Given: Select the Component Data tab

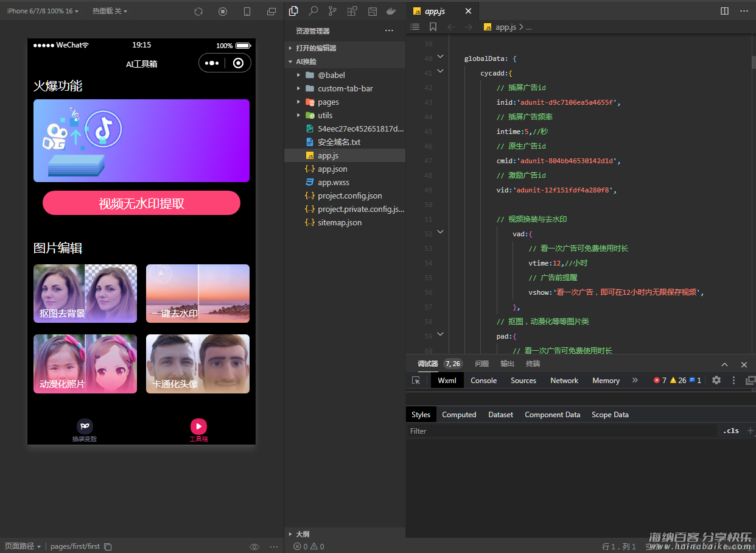Looking at the screenshot, I should tap(553, 415).
